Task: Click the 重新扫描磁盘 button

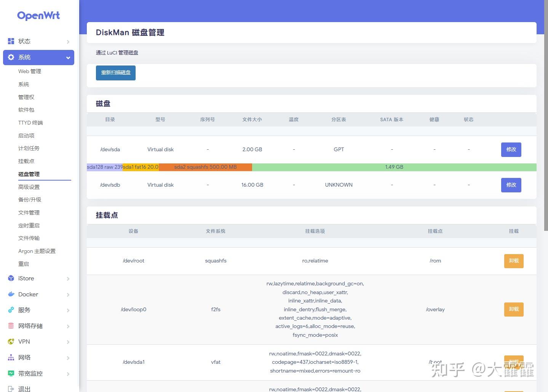Action: click(x=115, y=73)
